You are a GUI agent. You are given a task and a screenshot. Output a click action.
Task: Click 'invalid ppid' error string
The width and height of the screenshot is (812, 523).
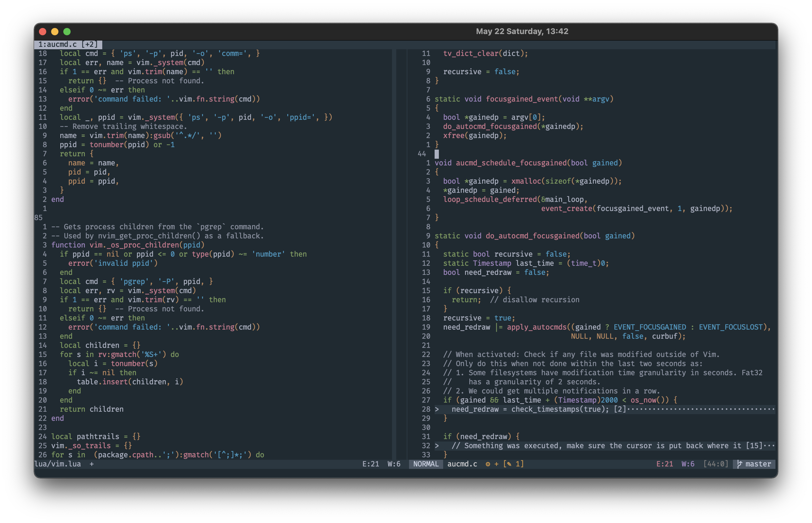[126, 263]
